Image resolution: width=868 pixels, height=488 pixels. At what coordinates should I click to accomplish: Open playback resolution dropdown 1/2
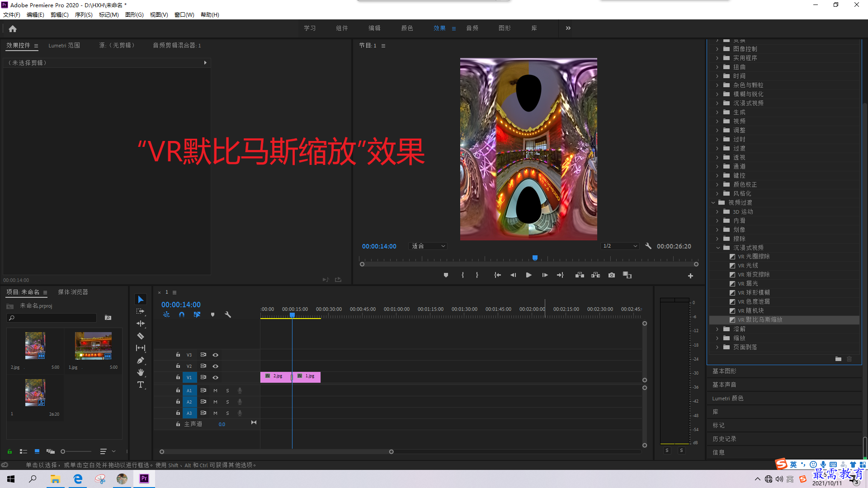(x=620, y=246)
